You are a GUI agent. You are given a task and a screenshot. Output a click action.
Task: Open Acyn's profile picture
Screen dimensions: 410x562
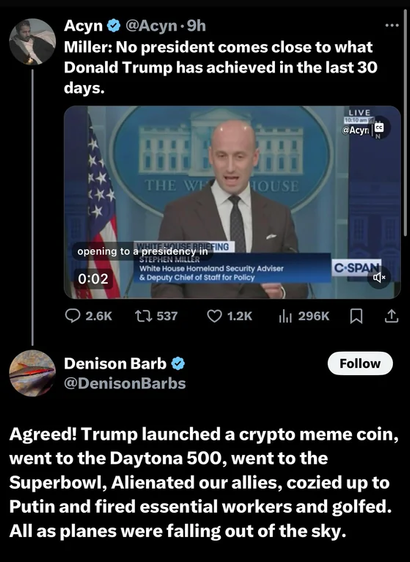(32, 42)
